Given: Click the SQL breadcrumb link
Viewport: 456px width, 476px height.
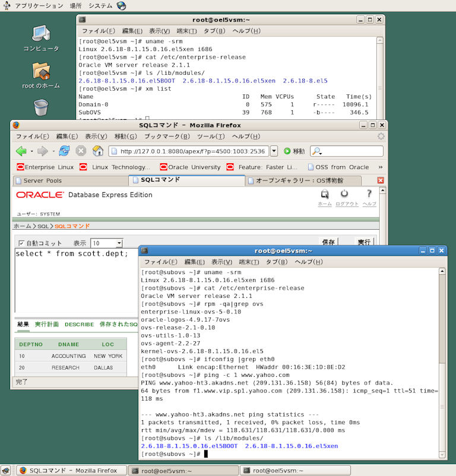Looking at the screenshot, I should click(x=43, y=226).
